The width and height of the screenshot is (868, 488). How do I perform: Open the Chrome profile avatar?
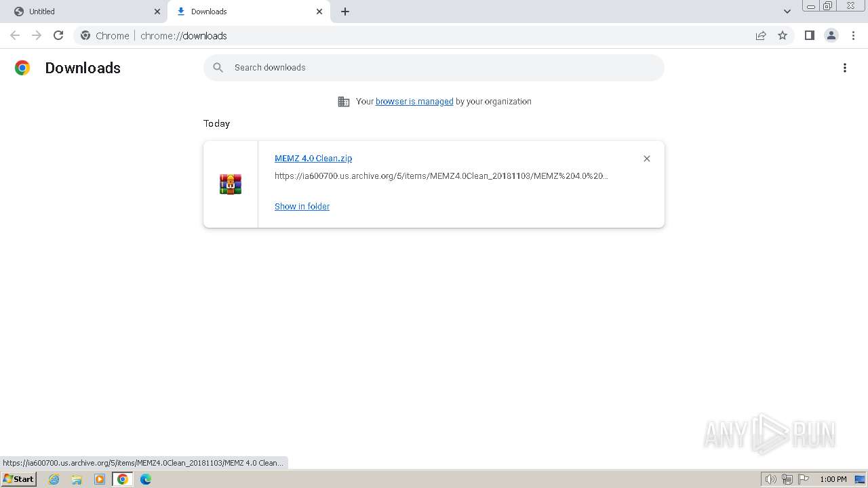coord(831,35)
